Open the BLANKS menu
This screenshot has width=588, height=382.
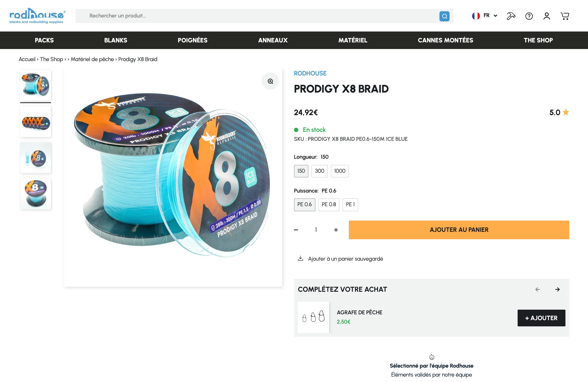click(x=116, y=40)
